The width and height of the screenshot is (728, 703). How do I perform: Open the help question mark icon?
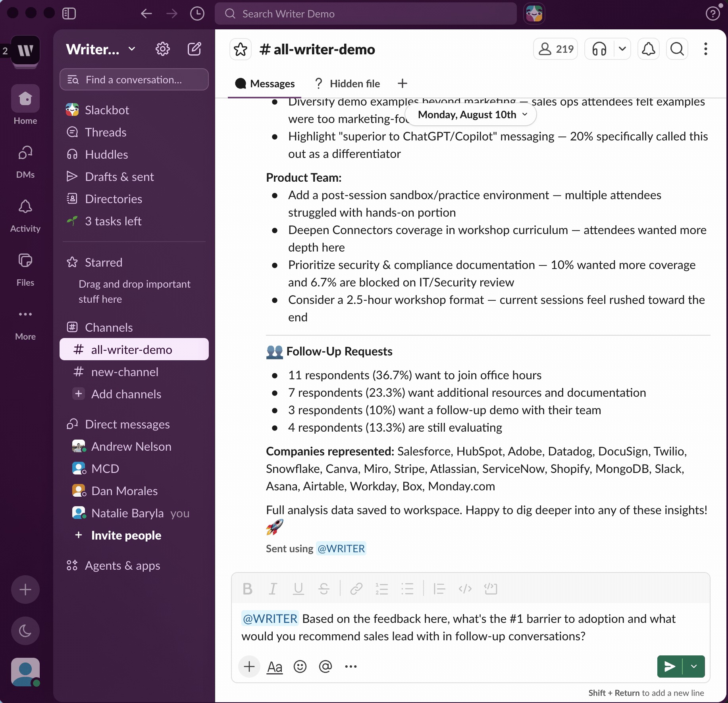pyautogui.click(x=713, y=13)
